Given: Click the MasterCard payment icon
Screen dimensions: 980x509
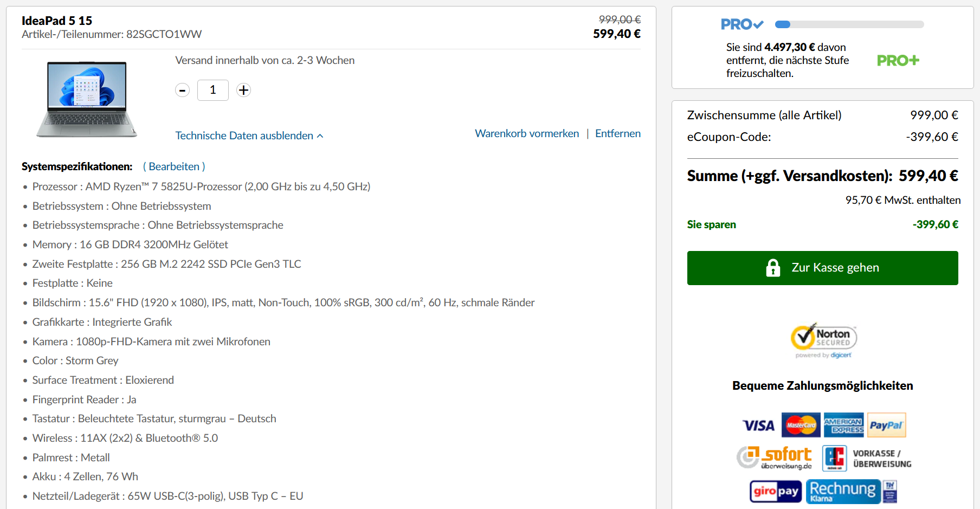Looking at the screenshot, I should coord(801,425).
